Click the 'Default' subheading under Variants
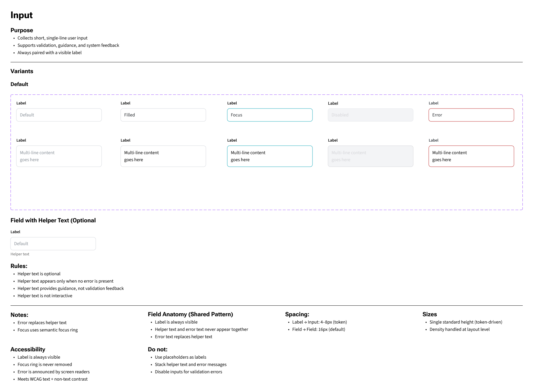 (19, 84)
